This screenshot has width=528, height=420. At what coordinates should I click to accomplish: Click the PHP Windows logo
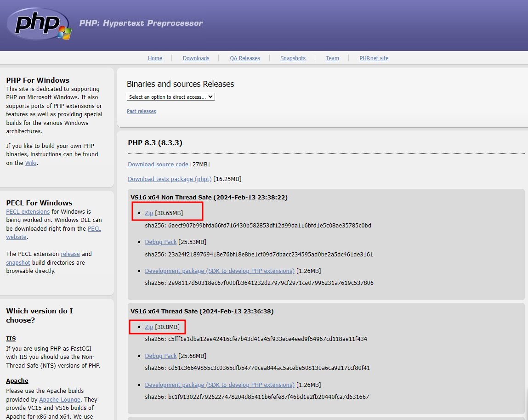pos(39,23)
